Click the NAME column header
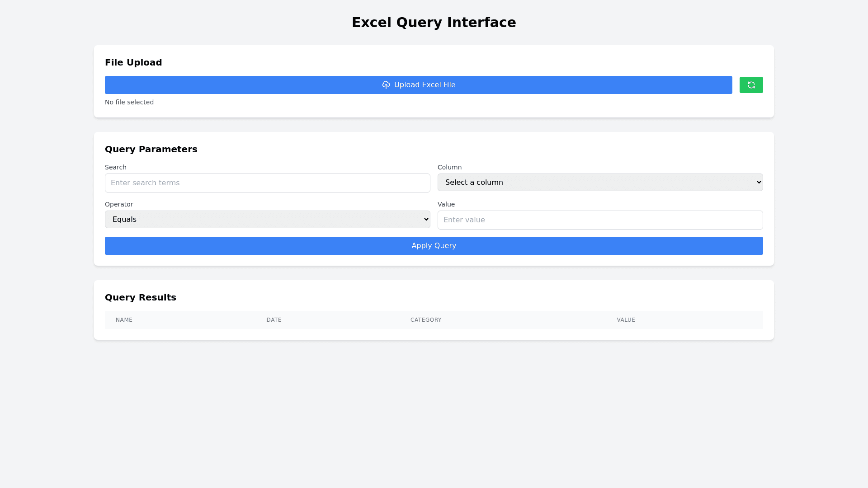The image size is (868, 488). pos(124,320)
